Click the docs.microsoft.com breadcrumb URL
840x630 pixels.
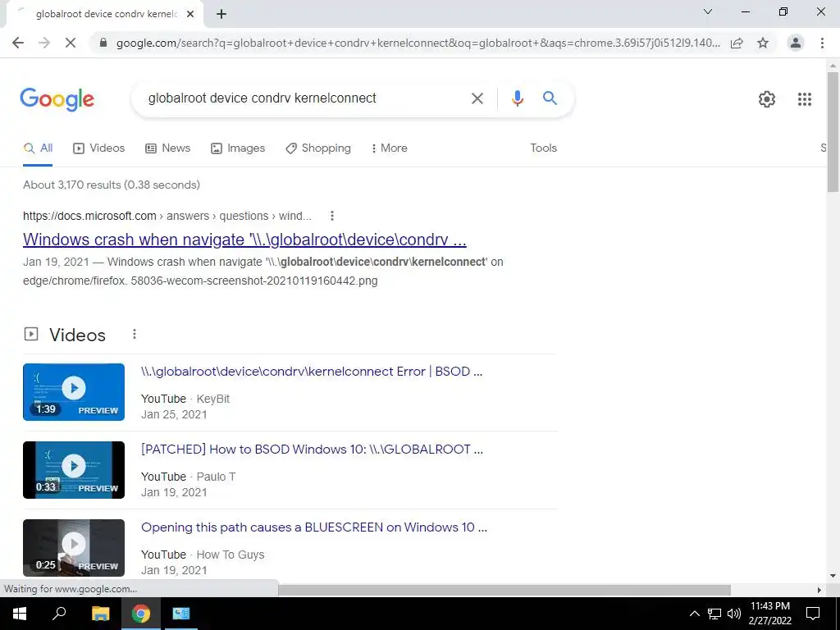click(167, 216)
